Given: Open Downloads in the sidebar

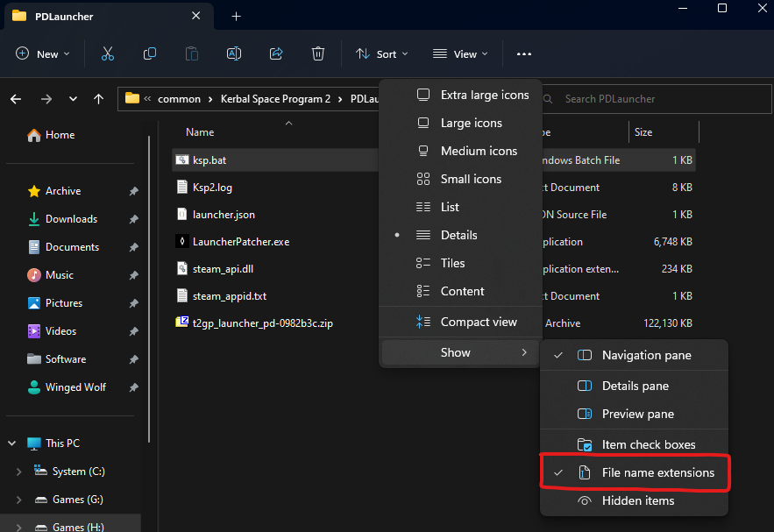Looking at the screenshot, I should coord(71,219).
